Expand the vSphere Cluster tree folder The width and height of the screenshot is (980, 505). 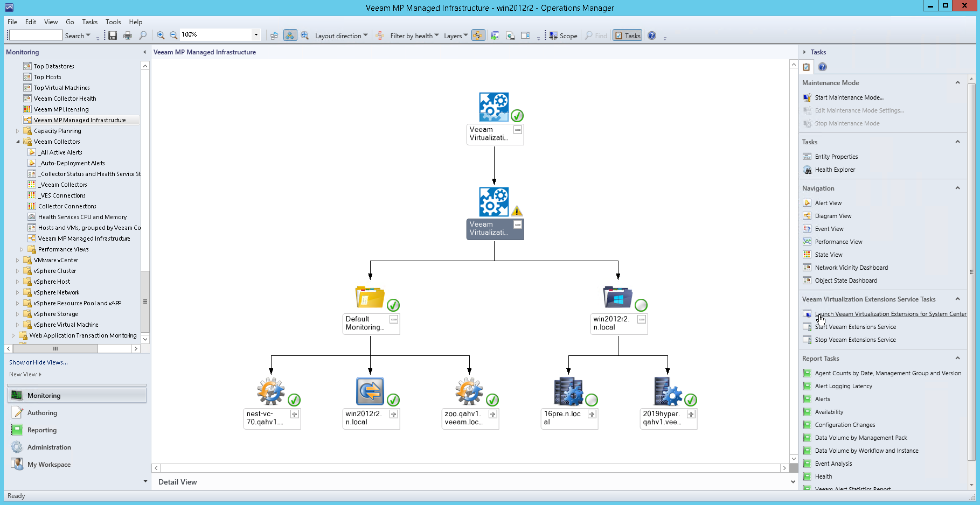click(17, 271)
